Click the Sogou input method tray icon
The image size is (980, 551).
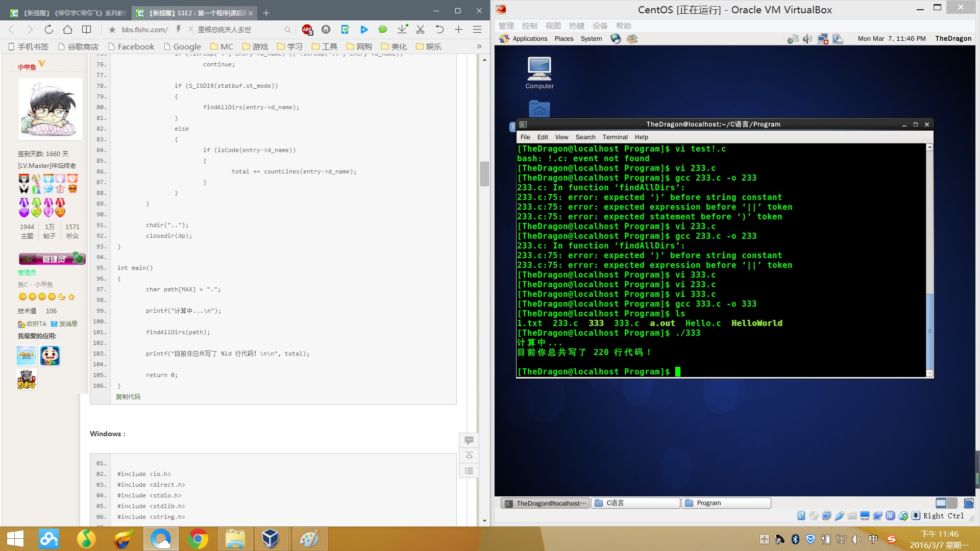click(892, 539)
